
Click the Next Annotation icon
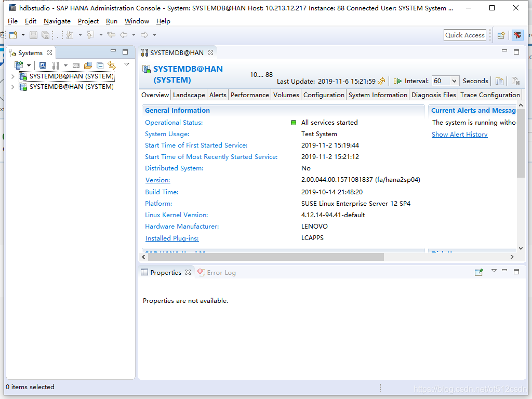tap(70, 35)
